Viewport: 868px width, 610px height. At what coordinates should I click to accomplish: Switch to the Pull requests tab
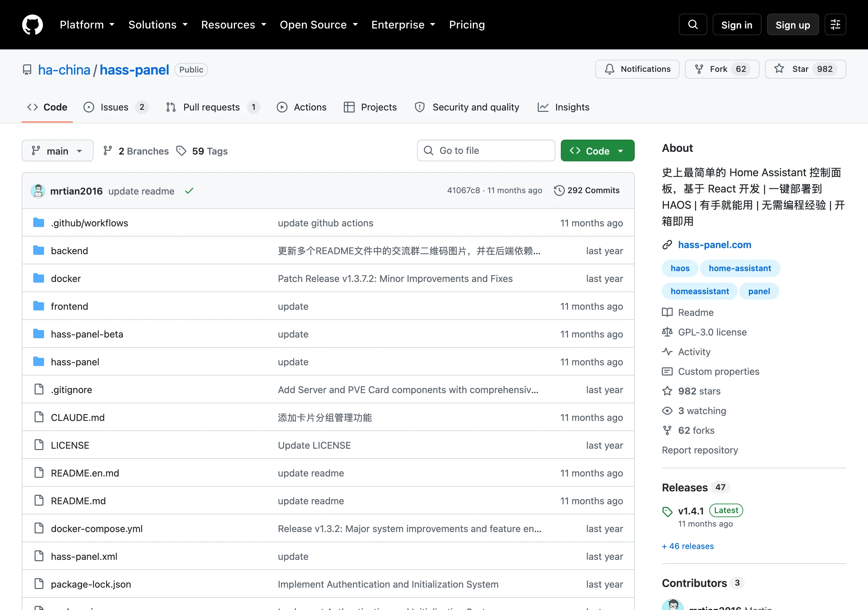[x=213, y=107]
